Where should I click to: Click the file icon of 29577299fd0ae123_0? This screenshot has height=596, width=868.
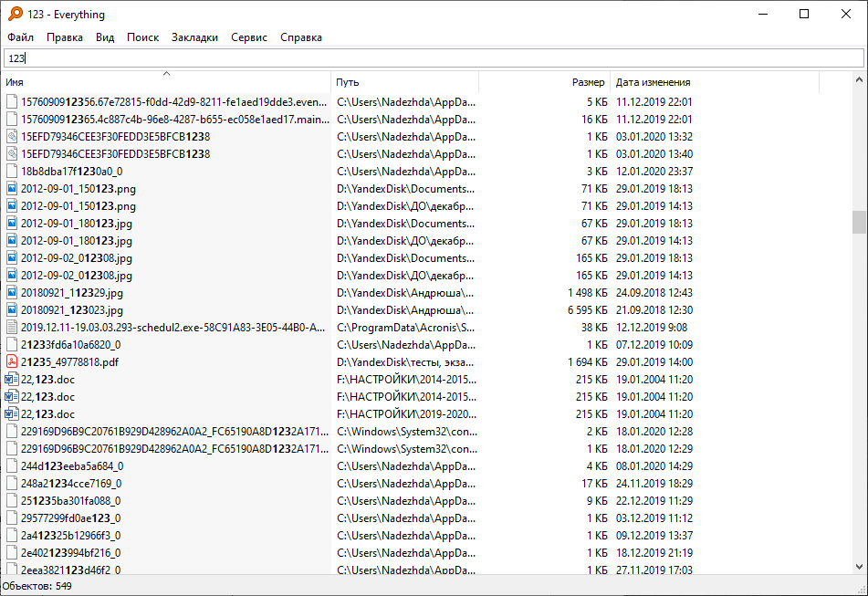[x=12, y=518]
